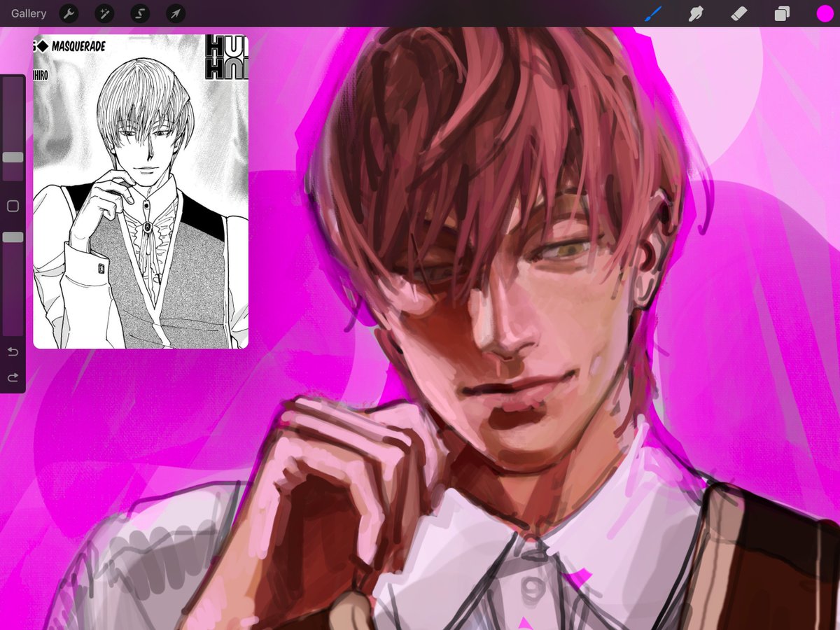Viewport: 840px width, 630px height.
Task: Activate the Transform arrow tool
Action: point(176,13)
